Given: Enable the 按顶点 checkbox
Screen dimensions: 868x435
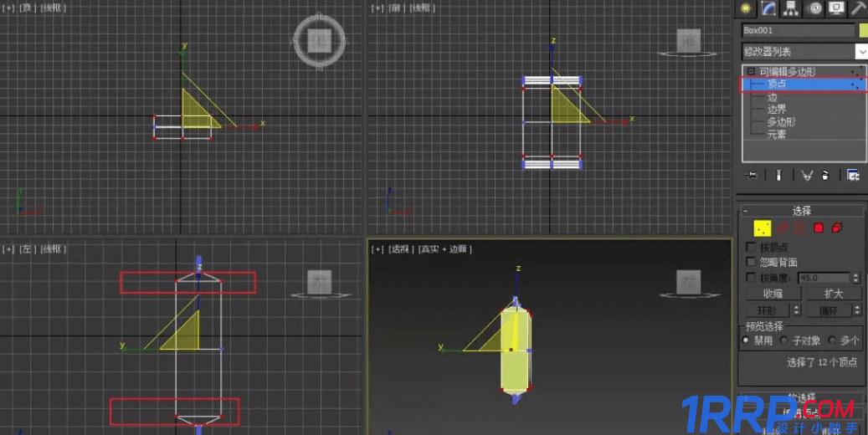Looking at the screenshot, I should (x=751, y=246).
